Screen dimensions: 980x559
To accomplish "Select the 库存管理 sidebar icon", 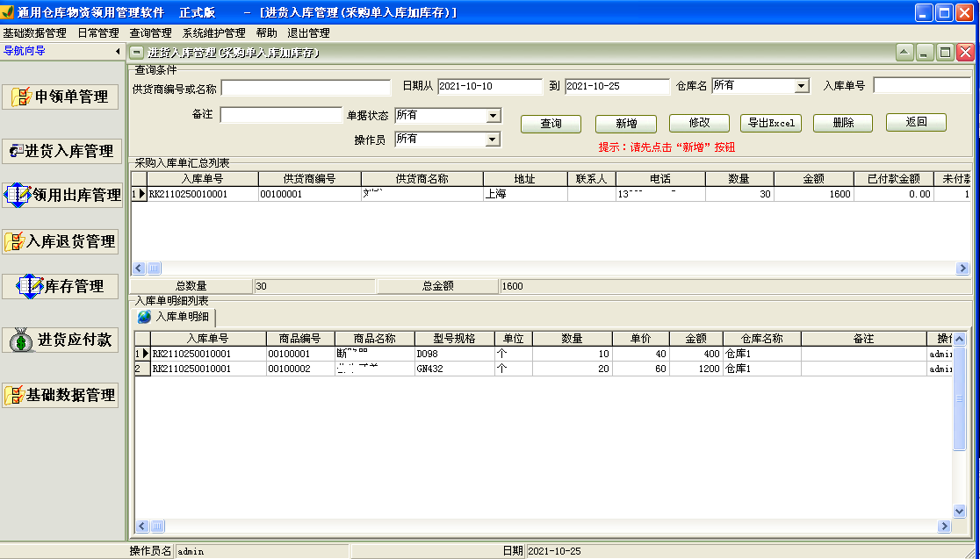I will tap(61, 286).
